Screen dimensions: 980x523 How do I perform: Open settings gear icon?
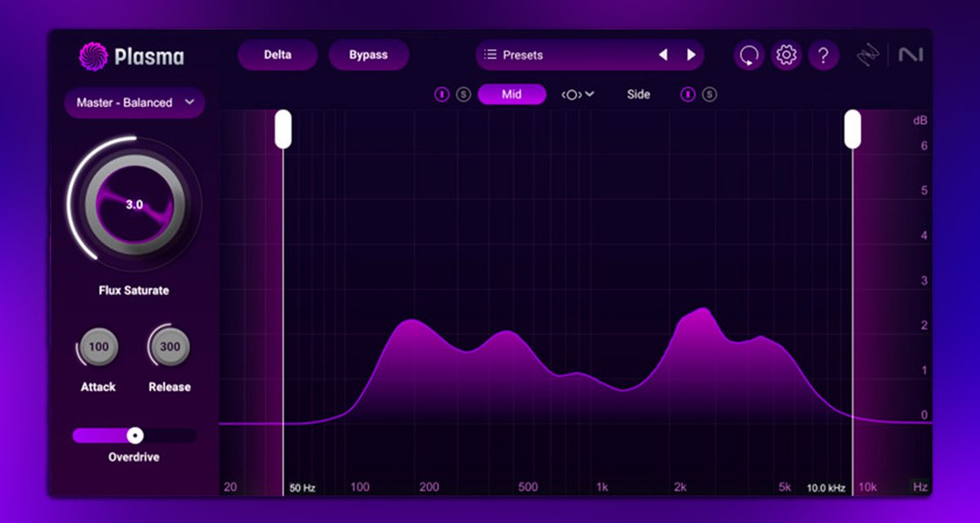(786, 56)
